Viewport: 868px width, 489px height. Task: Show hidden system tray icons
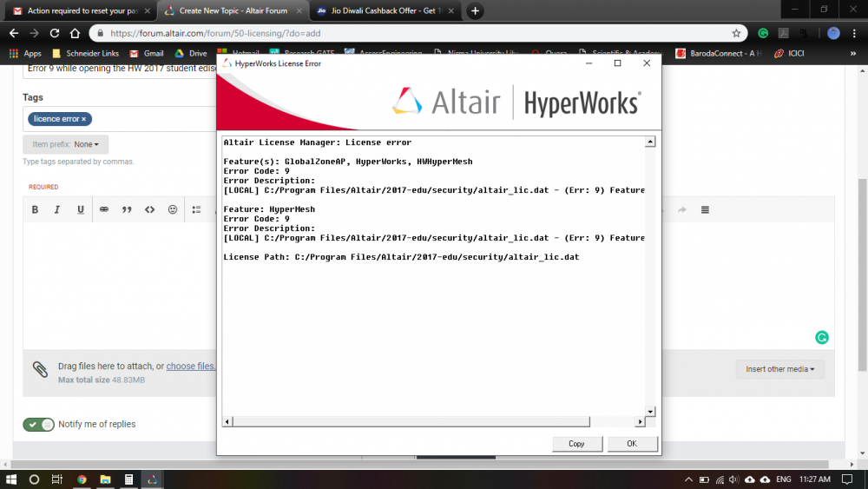(x=688, y=479)
